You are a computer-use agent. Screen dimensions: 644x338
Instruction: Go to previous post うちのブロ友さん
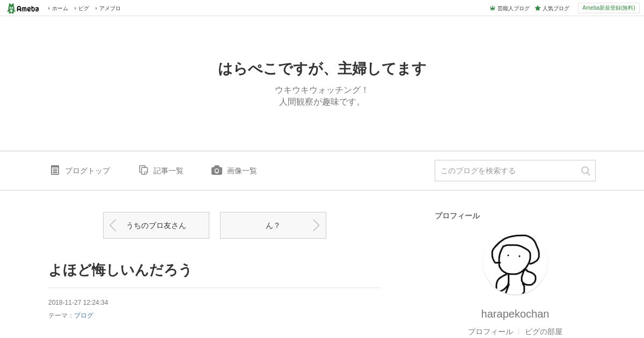coord(156,225)
